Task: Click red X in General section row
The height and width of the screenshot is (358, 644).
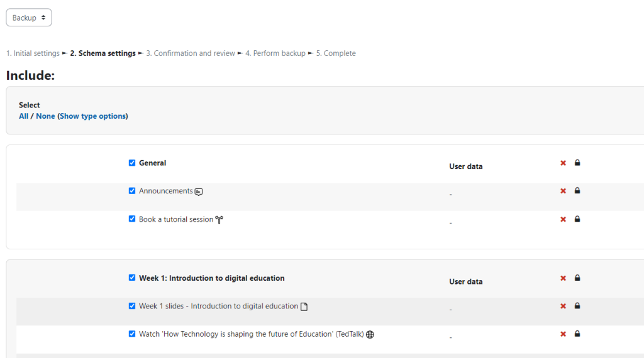Action: point(563,163)
